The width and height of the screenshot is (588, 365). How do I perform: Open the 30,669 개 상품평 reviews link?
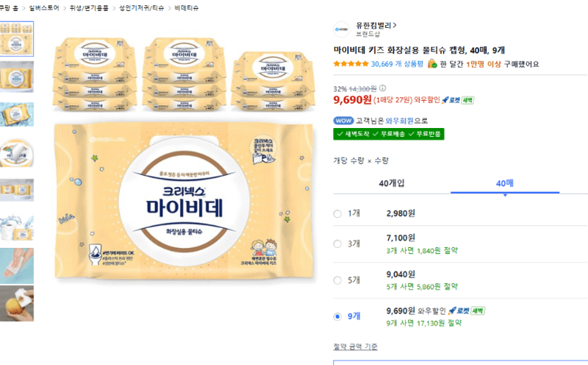397,64
